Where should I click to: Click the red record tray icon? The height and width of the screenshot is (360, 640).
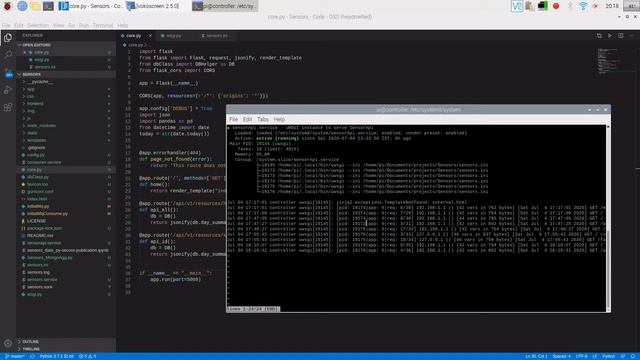556,6
